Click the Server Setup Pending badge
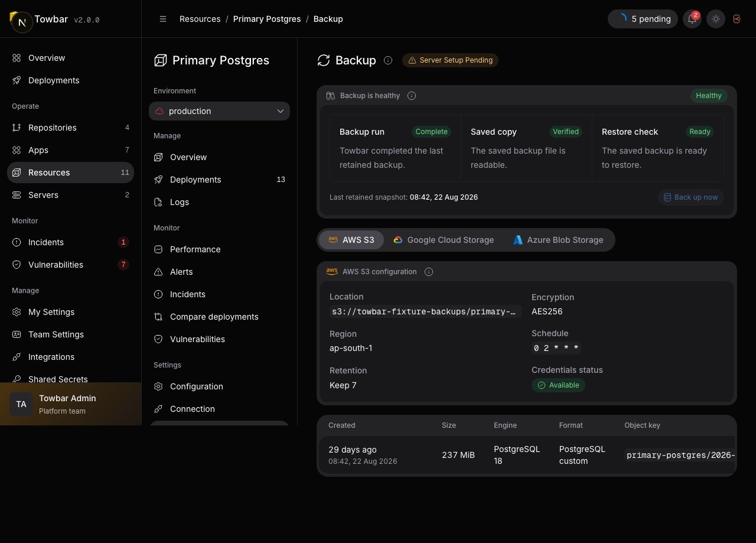The width and height of the screenshot is (756, 543). [450, 60]
